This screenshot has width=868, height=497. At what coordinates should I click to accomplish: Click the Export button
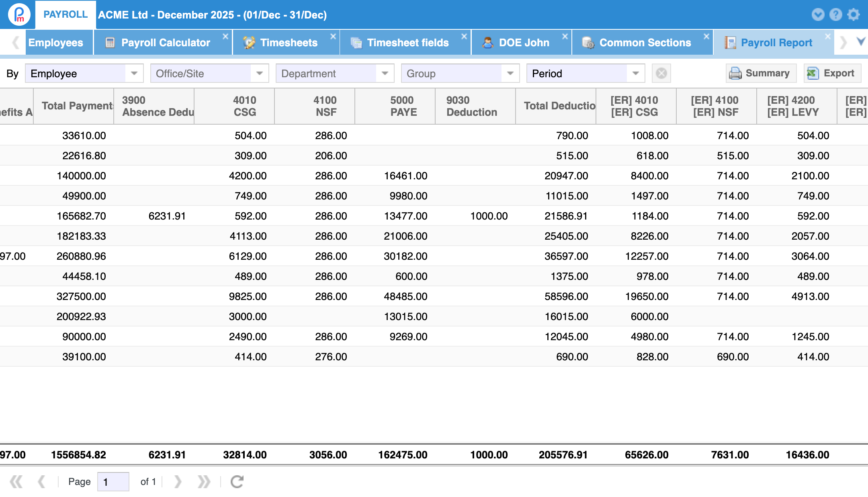pos(832,73)
